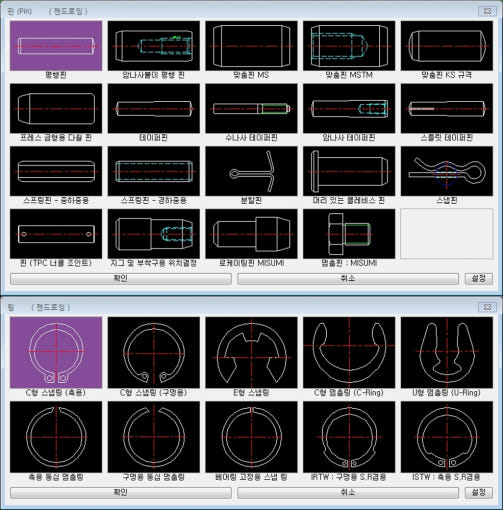Pick the 스냅핀 snap pin drawing
503x510 pixels.
click(447, 171)
